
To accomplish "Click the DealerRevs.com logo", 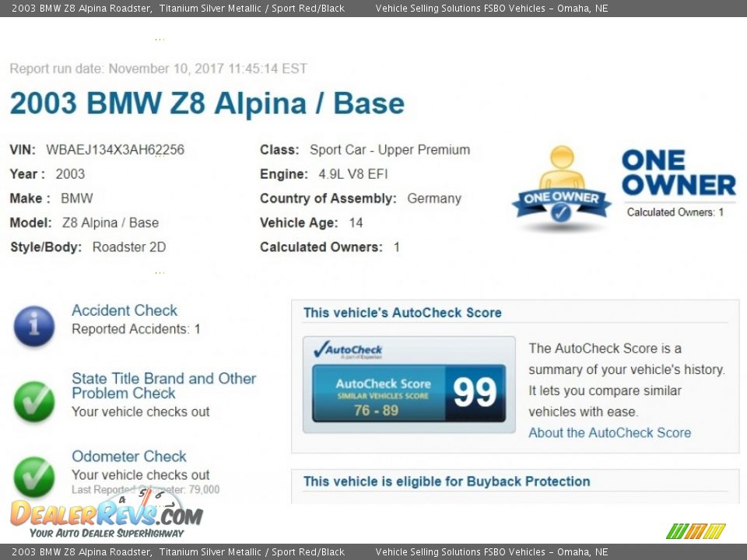I will click(x=107, y=513).
